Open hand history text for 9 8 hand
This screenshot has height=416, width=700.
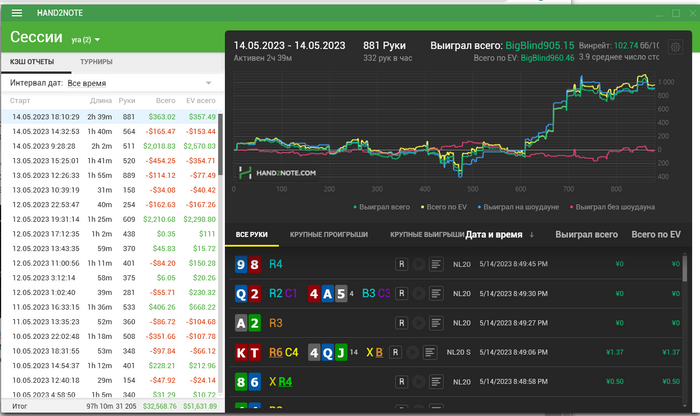[x=436, y=264]
